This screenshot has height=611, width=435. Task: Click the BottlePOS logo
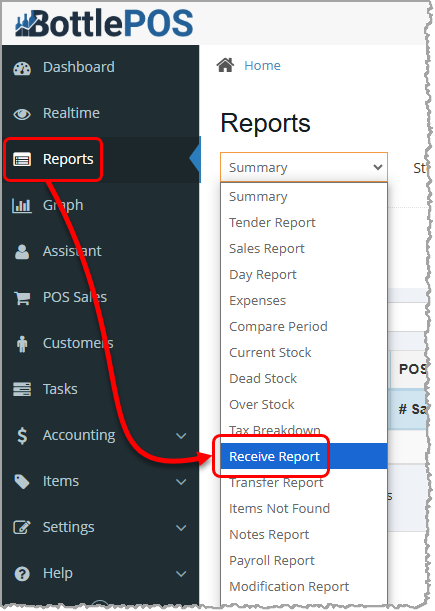104,23
